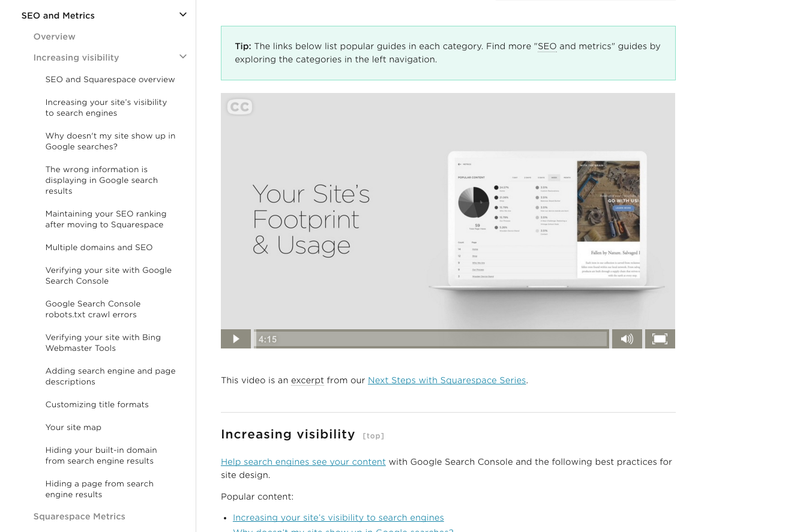Open Your site map

click(x=73, y=427)
